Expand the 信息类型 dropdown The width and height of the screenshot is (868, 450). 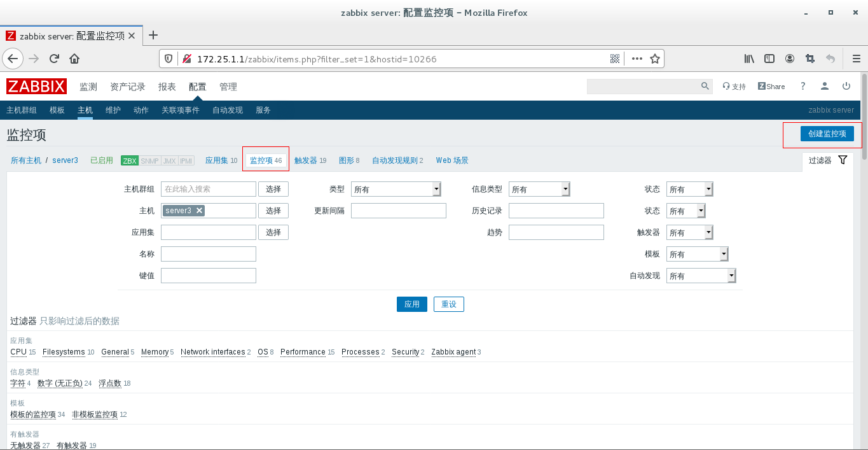pos(539,189)
